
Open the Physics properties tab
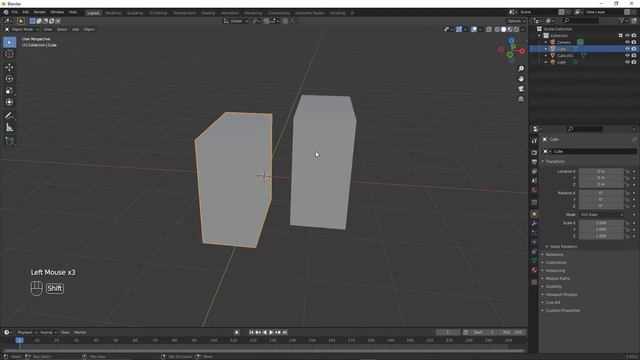pos(534,242)
